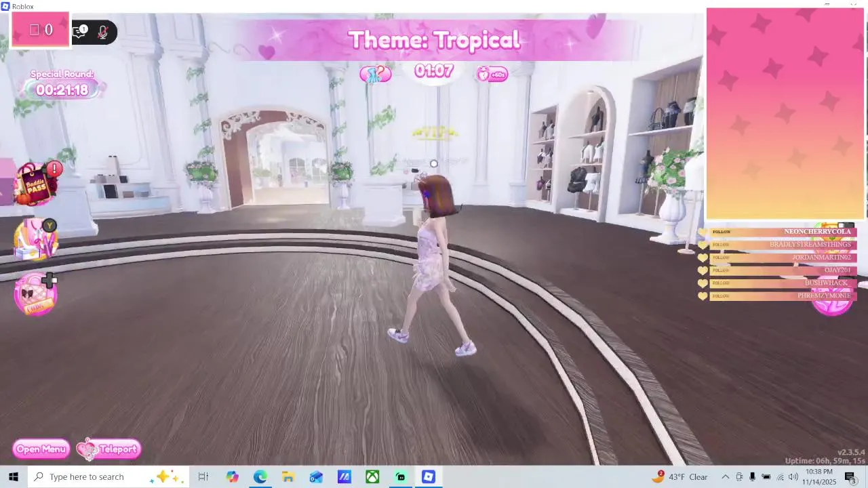Click the pink starry panel
Screen dimensions: 868x488
coord(785,114)
